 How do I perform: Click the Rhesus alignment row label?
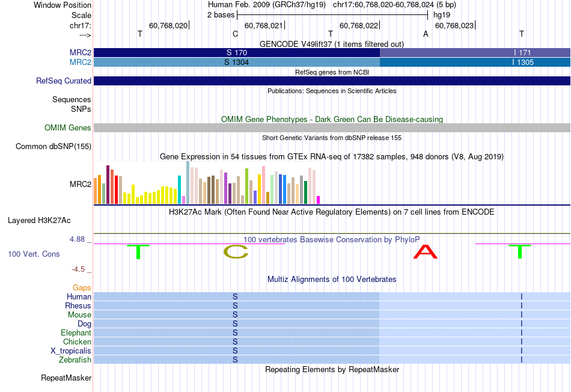pyautogui.click(x=78, y=305)
